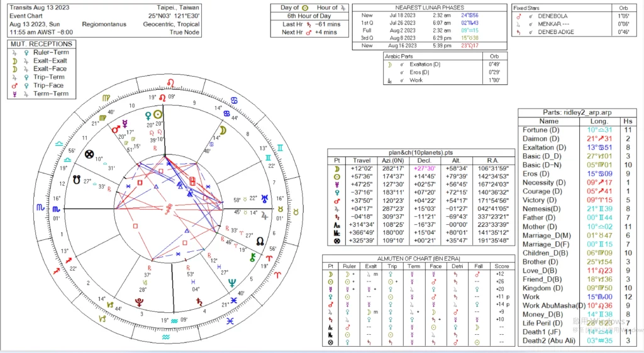Click the Sun glyph in the chart wheel
This screenshot has width=644, height=353.
point(159,114)
